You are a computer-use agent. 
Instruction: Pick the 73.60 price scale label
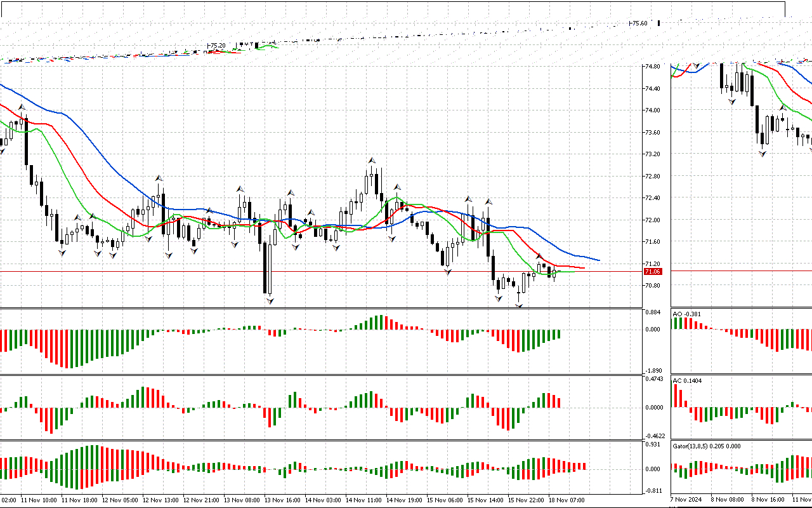(x=652, y=133)
